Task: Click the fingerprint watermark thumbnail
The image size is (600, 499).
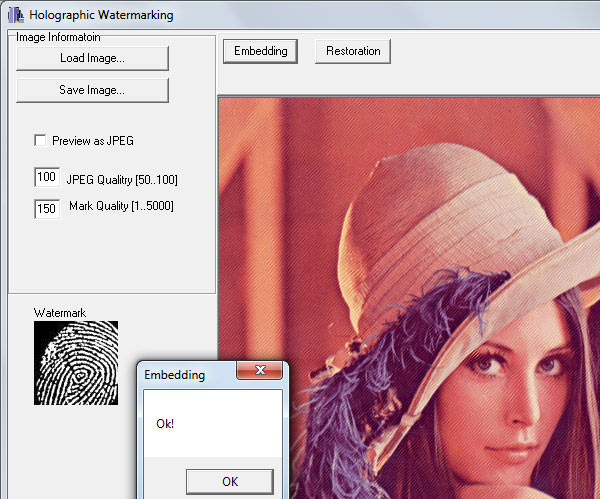Action: [76, 363]
